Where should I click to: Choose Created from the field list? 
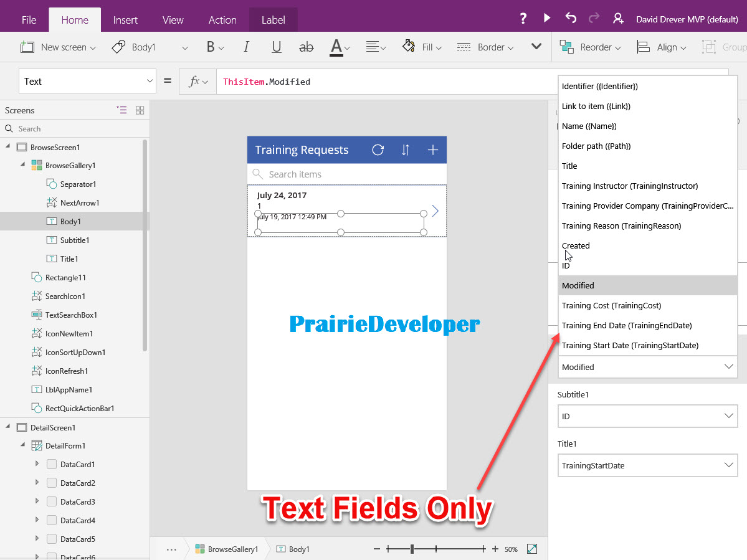point(647,245)
